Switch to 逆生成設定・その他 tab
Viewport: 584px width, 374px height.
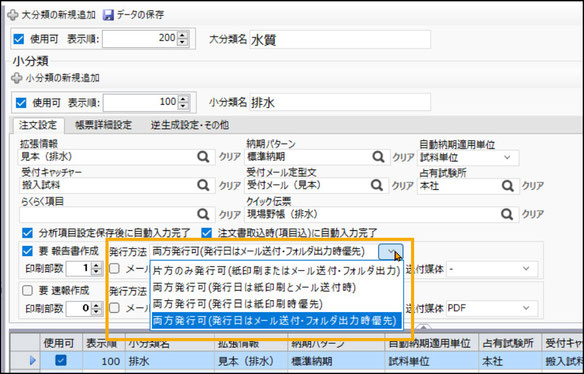click(x=190, y=125)
